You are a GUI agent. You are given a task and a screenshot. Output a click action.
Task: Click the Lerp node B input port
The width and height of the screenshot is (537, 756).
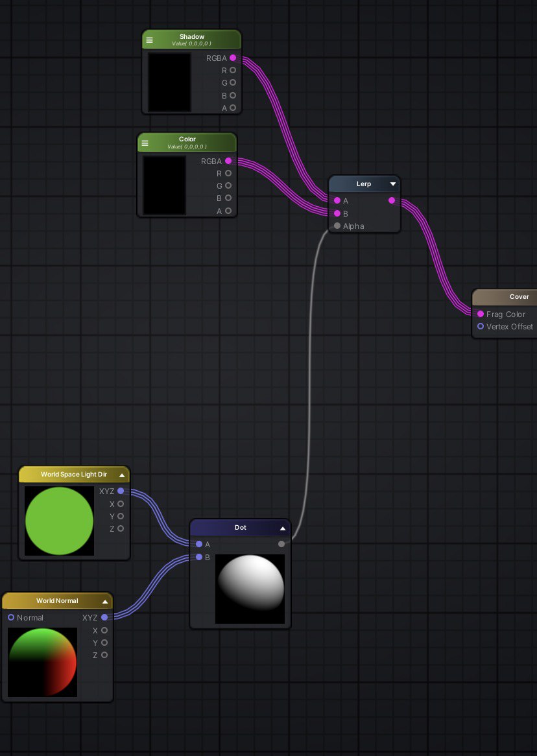click(x=337, y=213)
